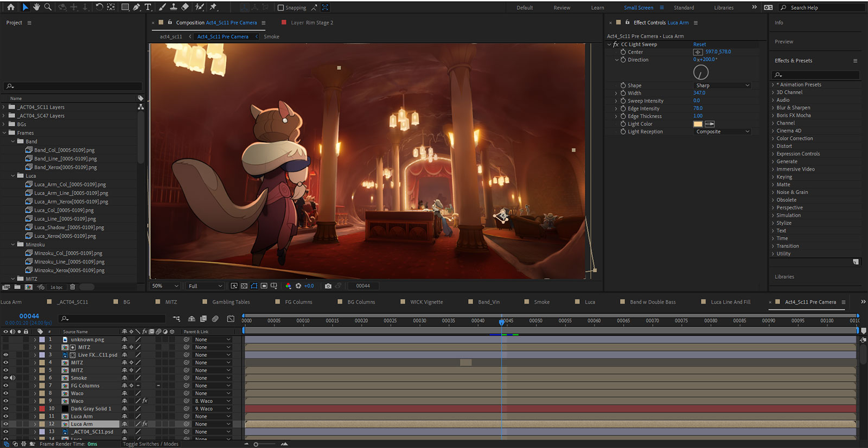Screen dimensions: 868x448
Task: Open the magnification 50% dropdown
Action: (x=165, y=286)
